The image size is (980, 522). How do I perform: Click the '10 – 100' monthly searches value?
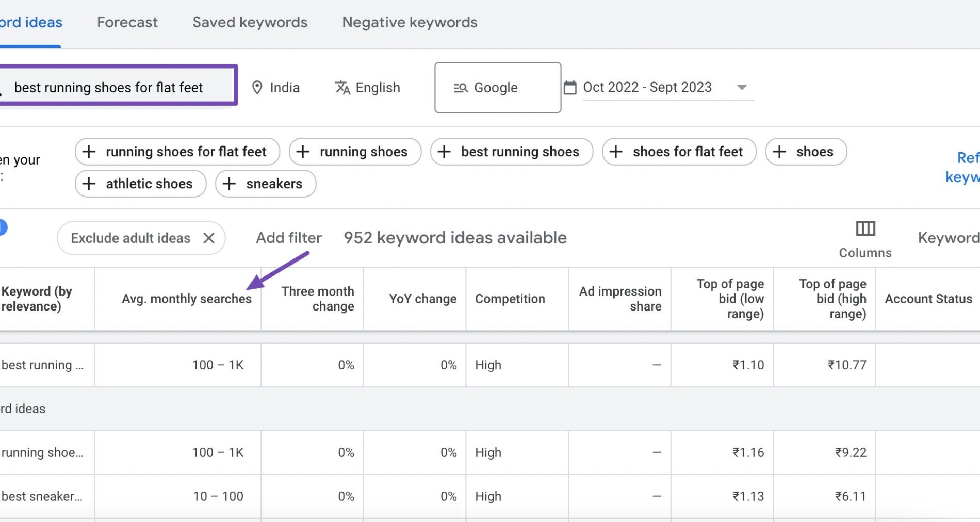coord(218,496)
